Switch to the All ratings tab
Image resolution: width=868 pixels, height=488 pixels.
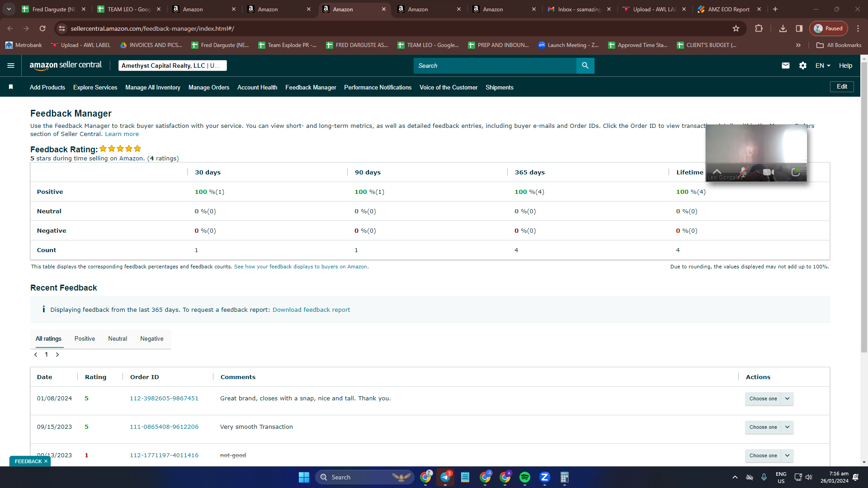click(x=48, y=339)
